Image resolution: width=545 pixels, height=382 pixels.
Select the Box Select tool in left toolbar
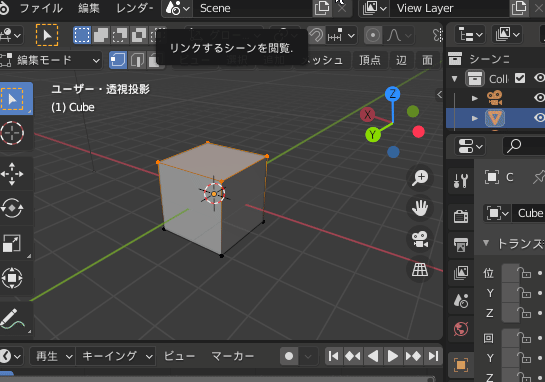tap(13, 99)
